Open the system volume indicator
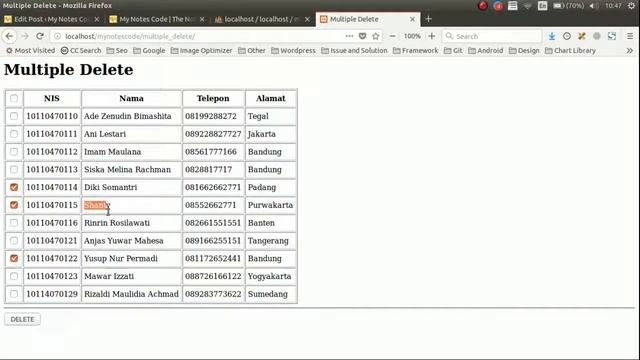 pyautogui.click(x=594, y=6)
